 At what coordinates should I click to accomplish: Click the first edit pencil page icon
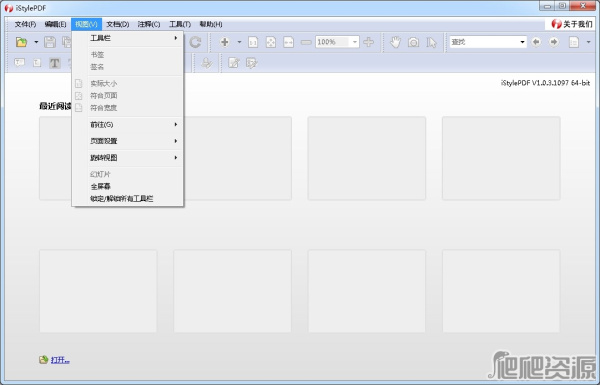(x=234, y=63)
